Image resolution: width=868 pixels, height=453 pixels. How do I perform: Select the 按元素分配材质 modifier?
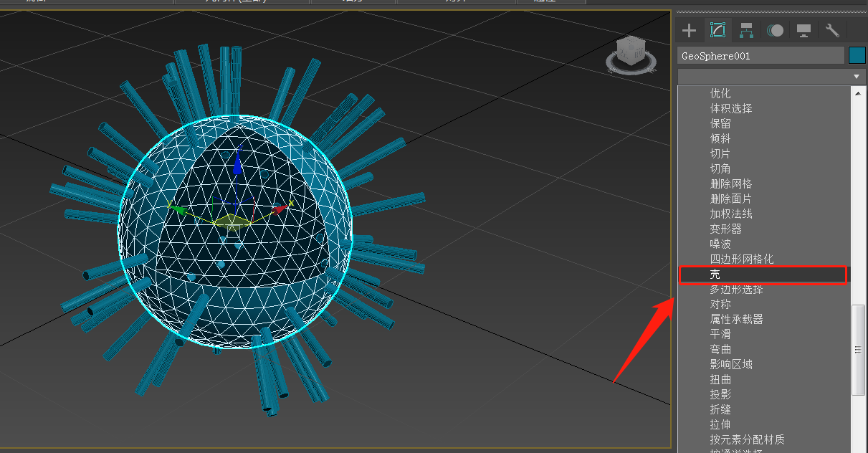tap(747, 439)
